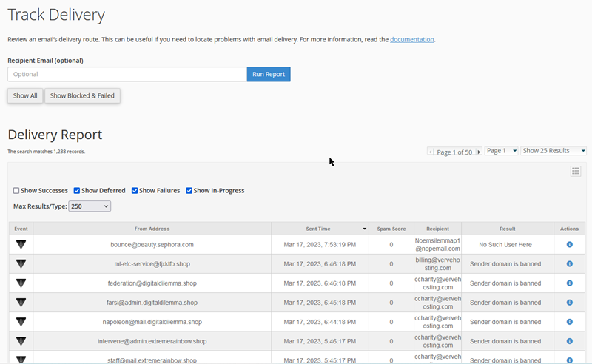Open table column settings list icon
Screen dimensions: 592x364
576,172
